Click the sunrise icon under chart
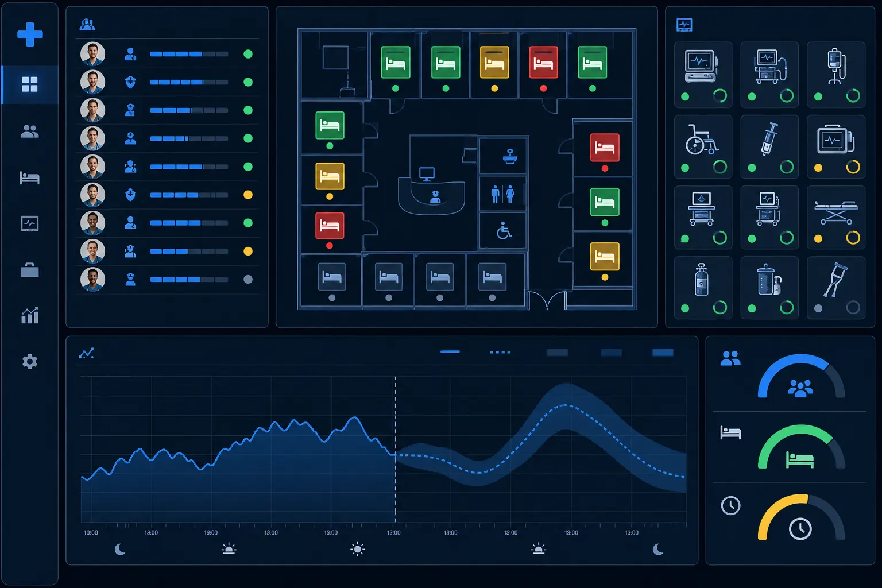Viewport: 882px width, 588px height. click(229, 549)
